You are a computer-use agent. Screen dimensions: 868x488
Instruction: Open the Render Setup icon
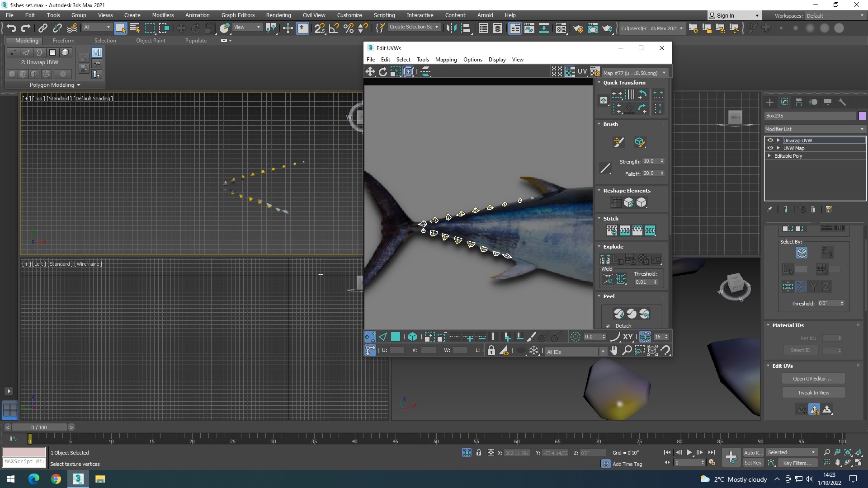coord(578,28)
